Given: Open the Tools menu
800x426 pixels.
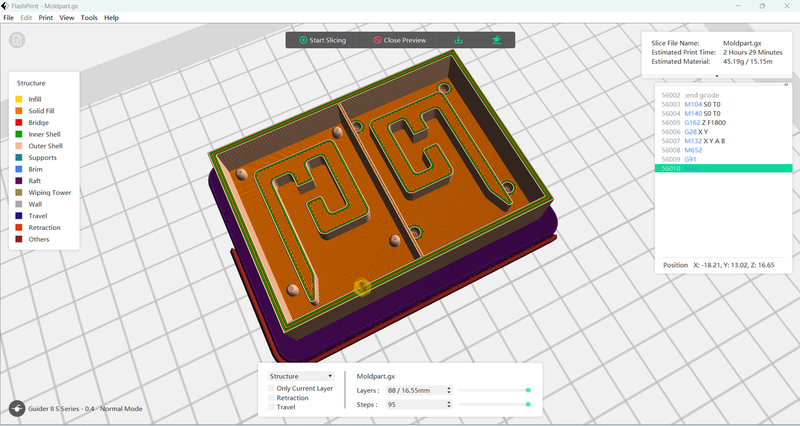Looking at the screenshot, I should (x=89, y=17).
